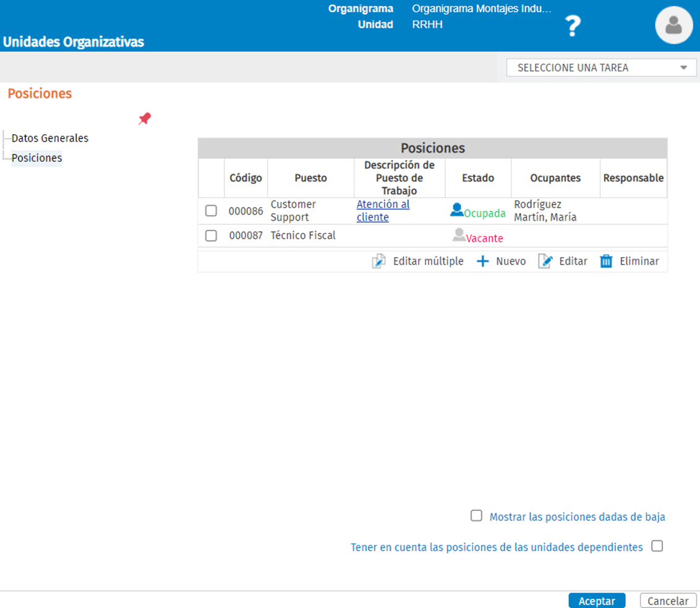The image size is (700, 608).
Task: Click the Estado column header
Action: [x=478, y=178]
